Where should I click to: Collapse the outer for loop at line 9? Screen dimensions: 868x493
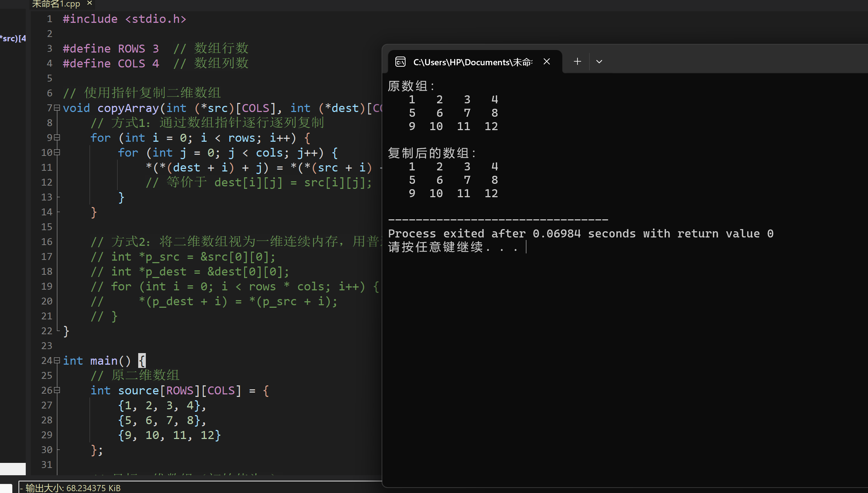(x=57, y=138)
